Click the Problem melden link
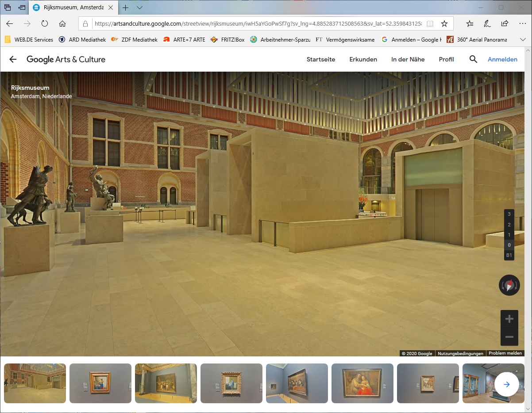This screenshot has height=413, width=532. click(505, 353)
